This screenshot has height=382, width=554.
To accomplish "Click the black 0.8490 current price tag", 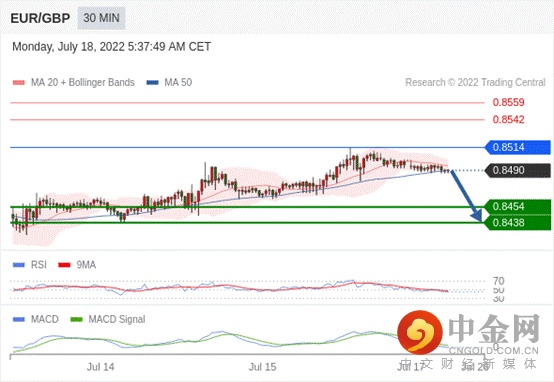I will pos(518,170).
